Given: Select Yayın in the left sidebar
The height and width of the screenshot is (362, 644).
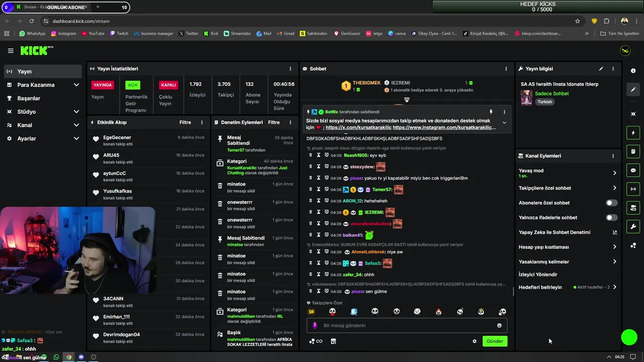Looking at the screenshot, I should click(x=43, y=71).
